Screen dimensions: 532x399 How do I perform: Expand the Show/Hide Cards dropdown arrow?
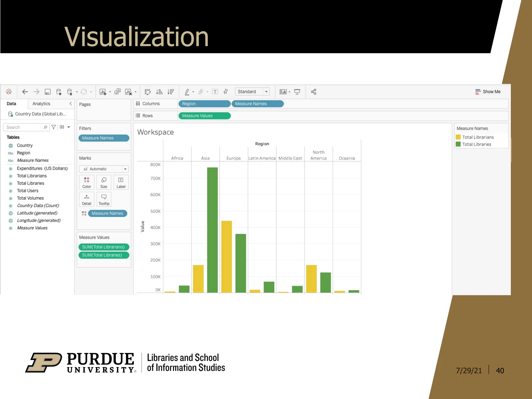coord(289,92)
